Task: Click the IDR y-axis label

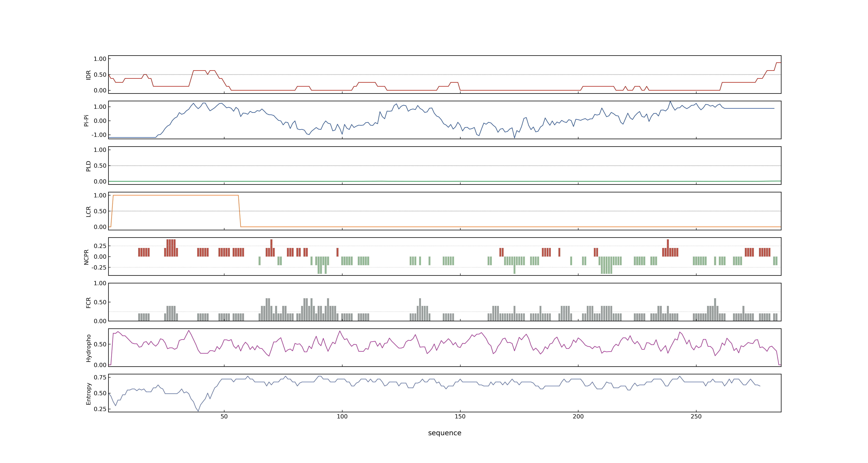Action: pyautogui.click(x=88, y=75)
